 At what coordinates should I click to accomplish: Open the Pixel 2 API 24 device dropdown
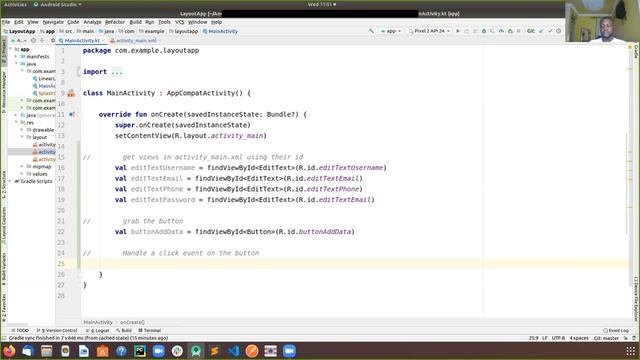coord(429,31)
